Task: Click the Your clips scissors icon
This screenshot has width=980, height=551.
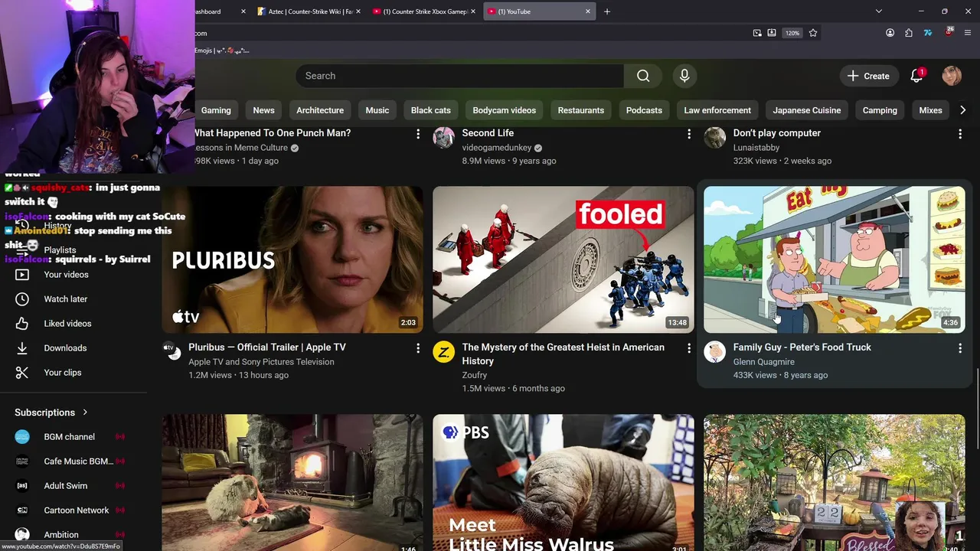Action: click(x=22, y=373)
